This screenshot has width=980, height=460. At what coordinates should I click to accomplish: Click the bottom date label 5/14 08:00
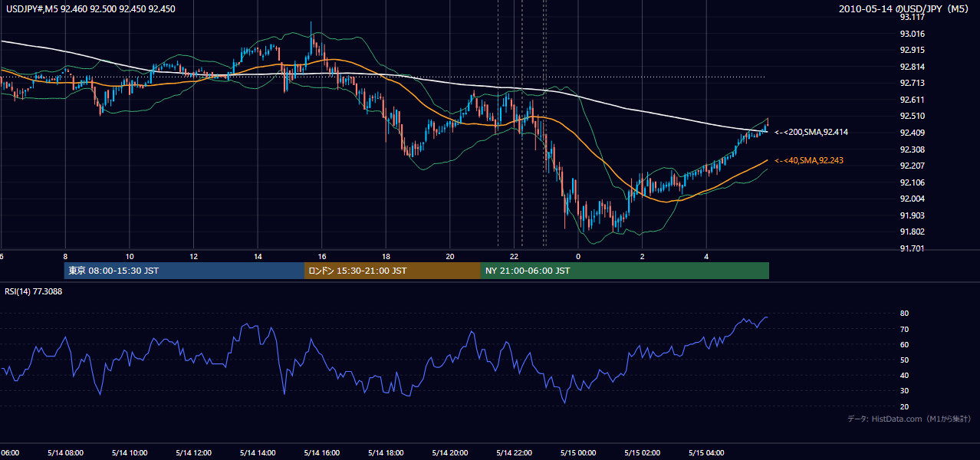pos(65,453)
